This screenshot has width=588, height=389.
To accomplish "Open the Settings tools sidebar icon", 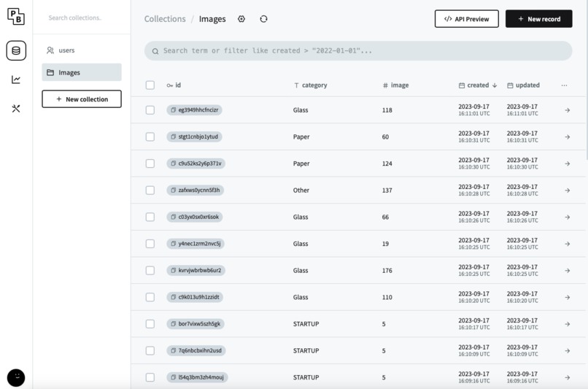I will click(16, 109).
